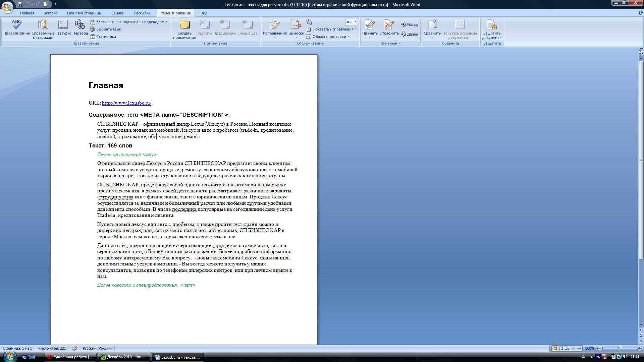Switch to Full Screen Reading view
This screenshot has width=644, height=362.
561,348
